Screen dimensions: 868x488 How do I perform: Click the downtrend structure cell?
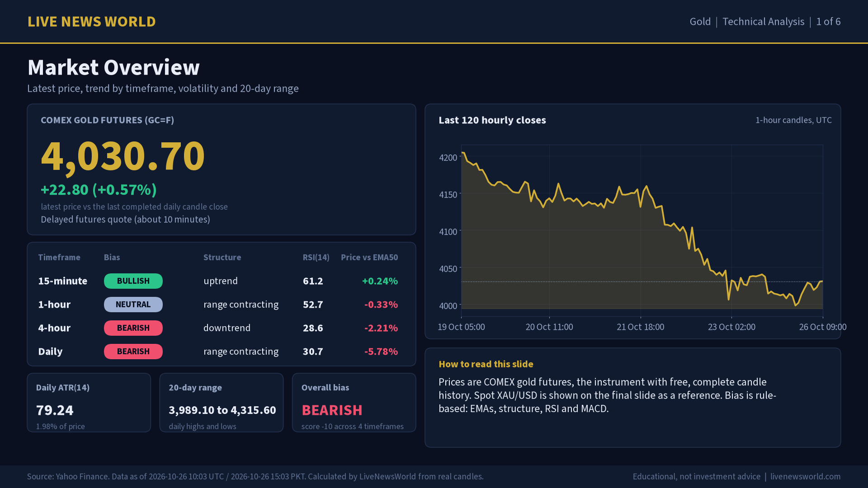point(227,328)
